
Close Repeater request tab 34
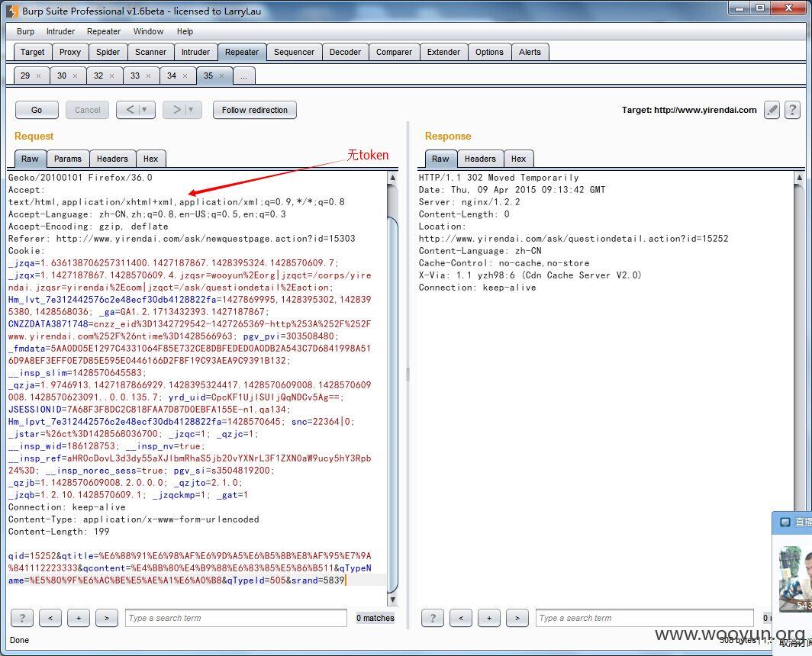(185, 76)
